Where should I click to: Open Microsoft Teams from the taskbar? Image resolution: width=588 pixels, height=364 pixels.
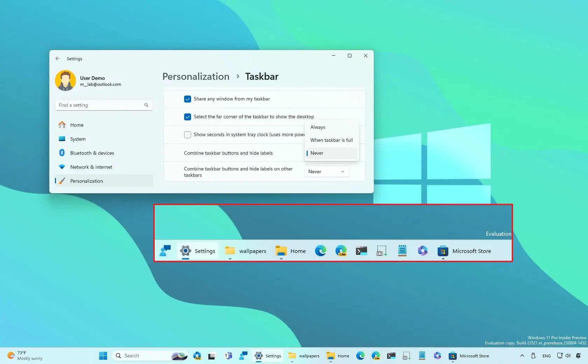tap(228, 356)
